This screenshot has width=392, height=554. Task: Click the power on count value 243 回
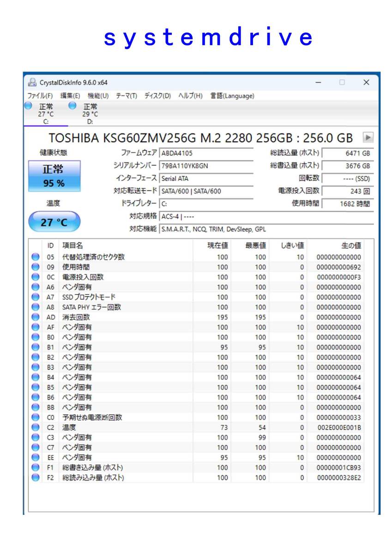[x=347, y=191]
